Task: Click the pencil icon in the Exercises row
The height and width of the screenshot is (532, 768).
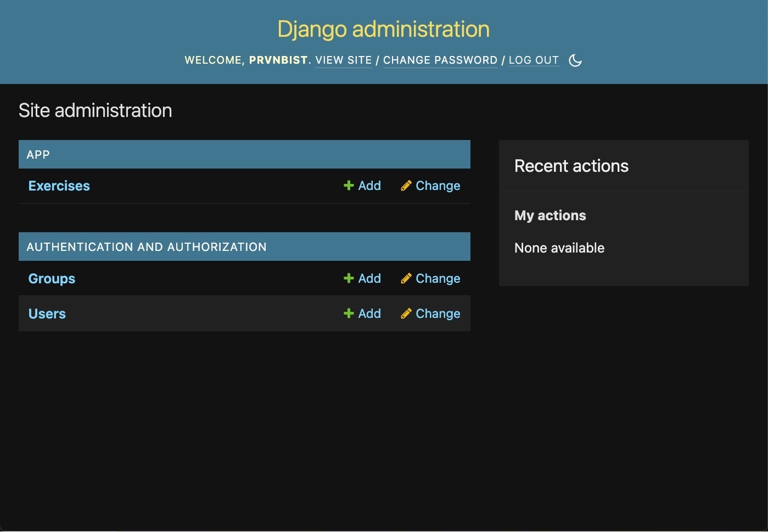Action: [x=406, y=186]
